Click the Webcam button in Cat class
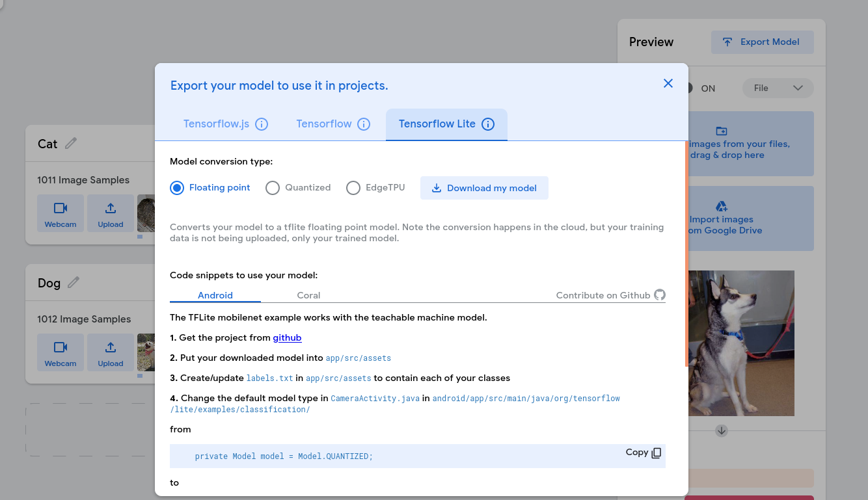 click(61, 214)
